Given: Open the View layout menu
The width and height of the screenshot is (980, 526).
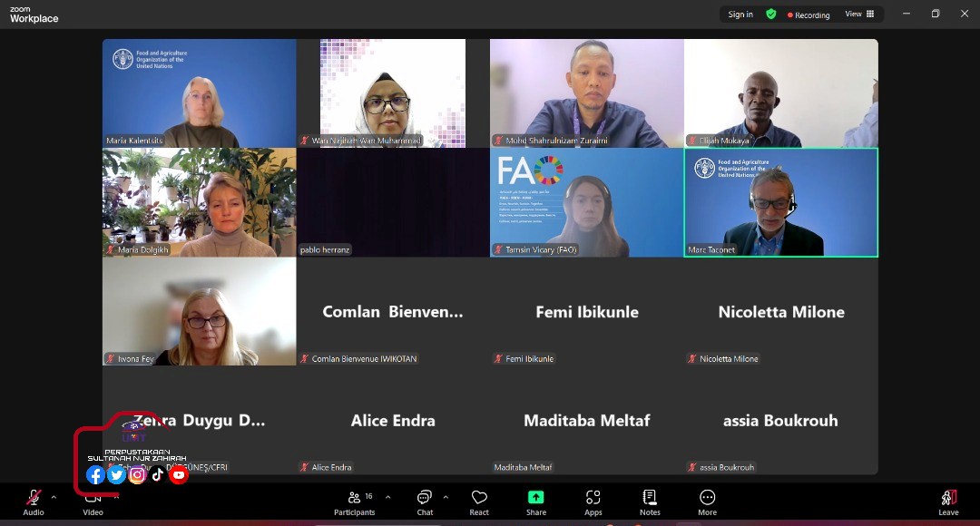Looking at the screenshot, I should (x=859, y=15).
